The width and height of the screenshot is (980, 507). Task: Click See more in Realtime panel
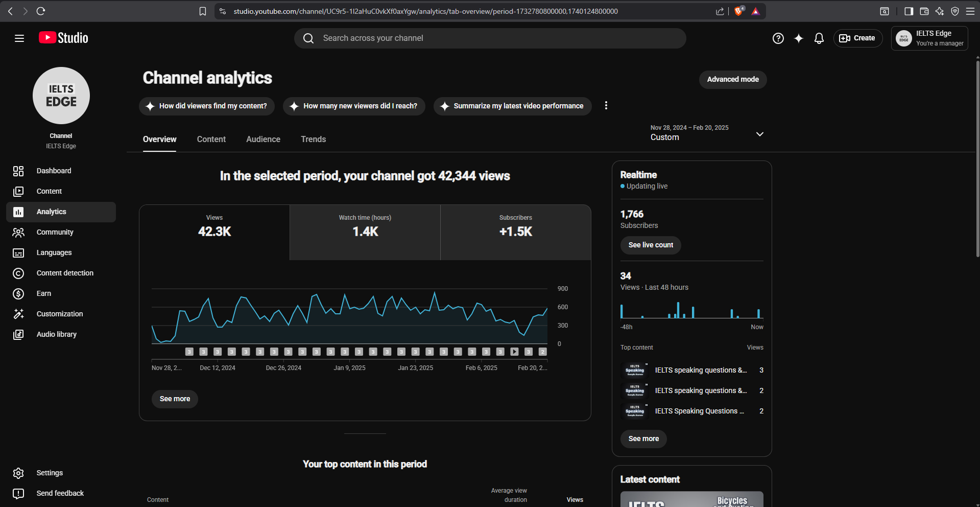coord(643,439)
